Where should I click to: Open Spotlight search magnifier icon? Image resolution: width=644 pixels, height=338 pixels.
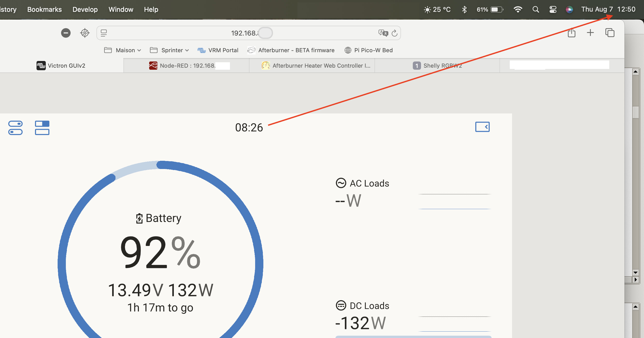click(536, 10)
